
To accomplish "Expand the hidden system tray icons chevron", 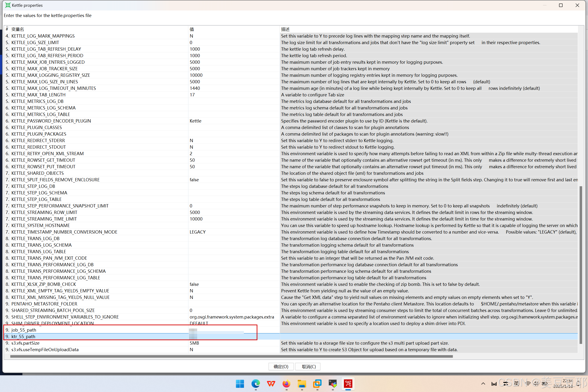I will pyautogui.click(x=483, y=384).
